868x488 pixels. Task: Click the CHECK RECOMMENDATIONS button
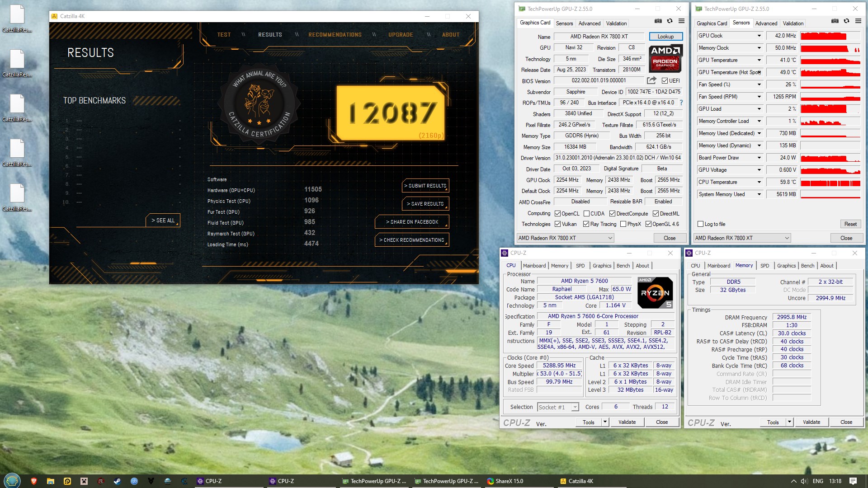(412, 240)
